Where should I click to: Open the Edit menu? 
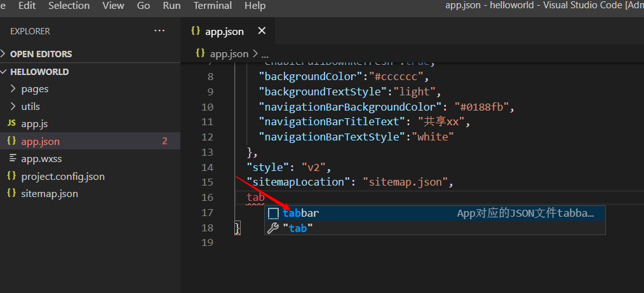27,6
